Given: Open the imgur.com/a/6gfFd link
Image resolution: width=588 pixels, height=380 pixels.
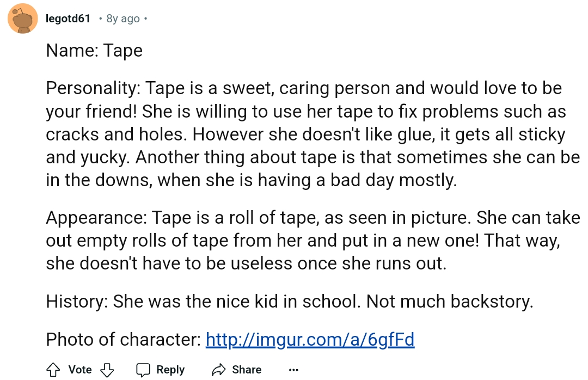Looking at the screenshot, I should (310, 340).
